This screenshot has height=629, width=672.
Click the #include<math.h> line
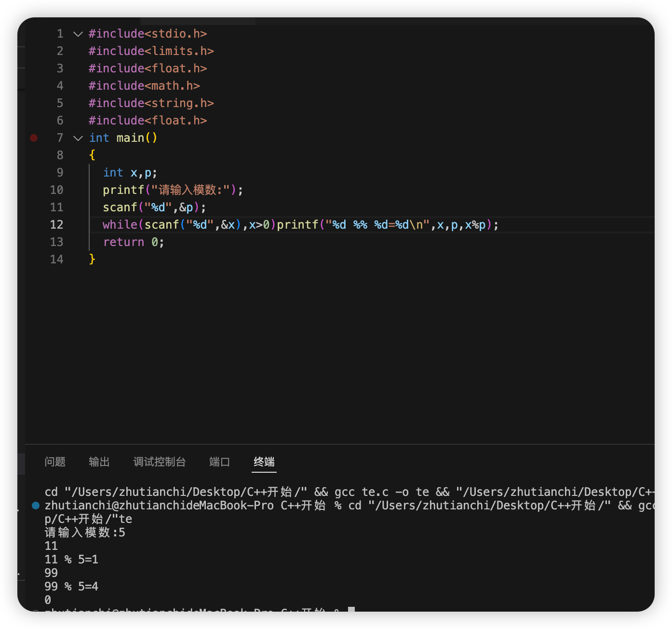pos(144,86)
